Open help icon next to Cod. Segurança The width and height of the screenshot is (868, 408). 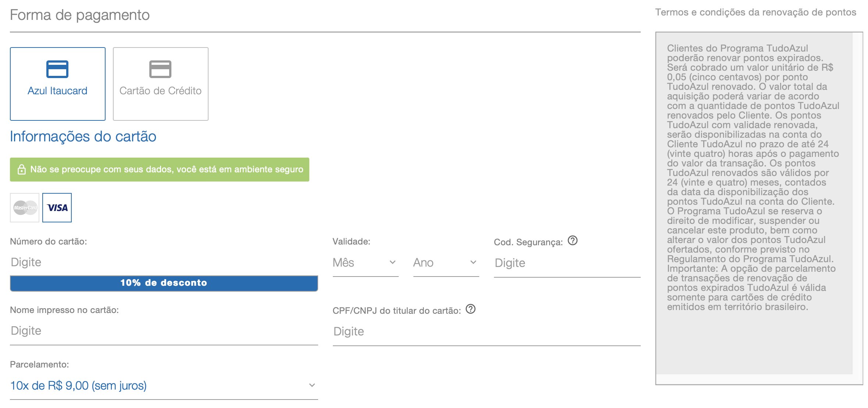point(573,240)
